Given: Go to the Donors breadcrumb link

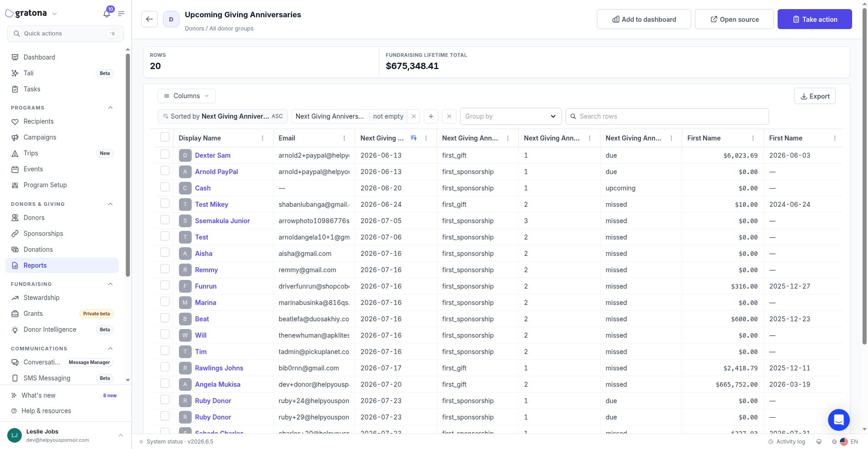Looking at the screenshot, I should tap(194, 28).
